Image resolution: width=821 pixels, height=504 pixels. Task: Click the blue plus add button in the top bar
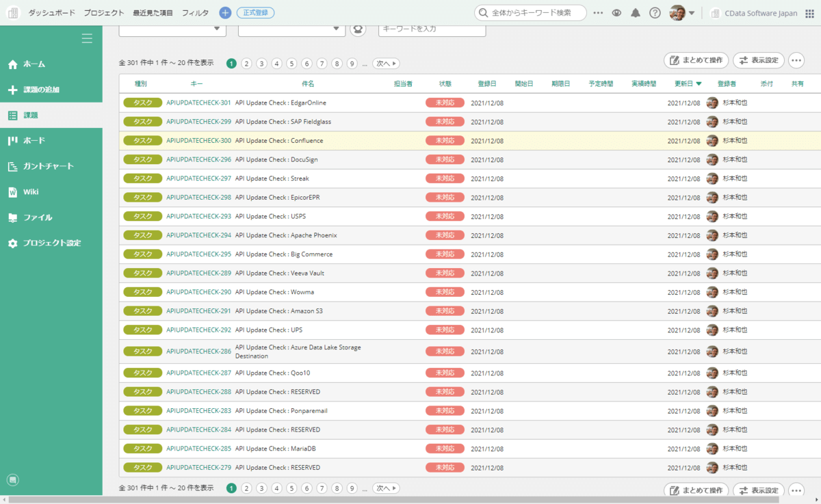coord(225,13)
